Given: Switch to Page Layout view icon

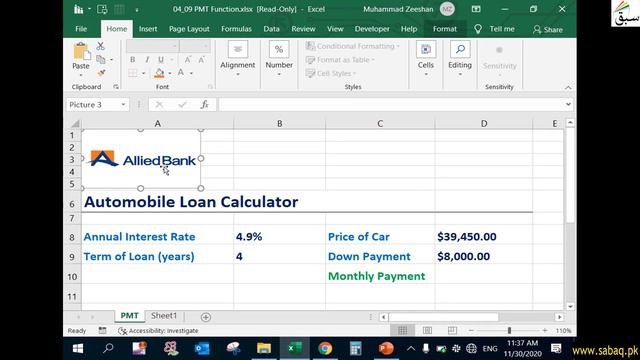Looking at the screenshot, I should point(427,331).
